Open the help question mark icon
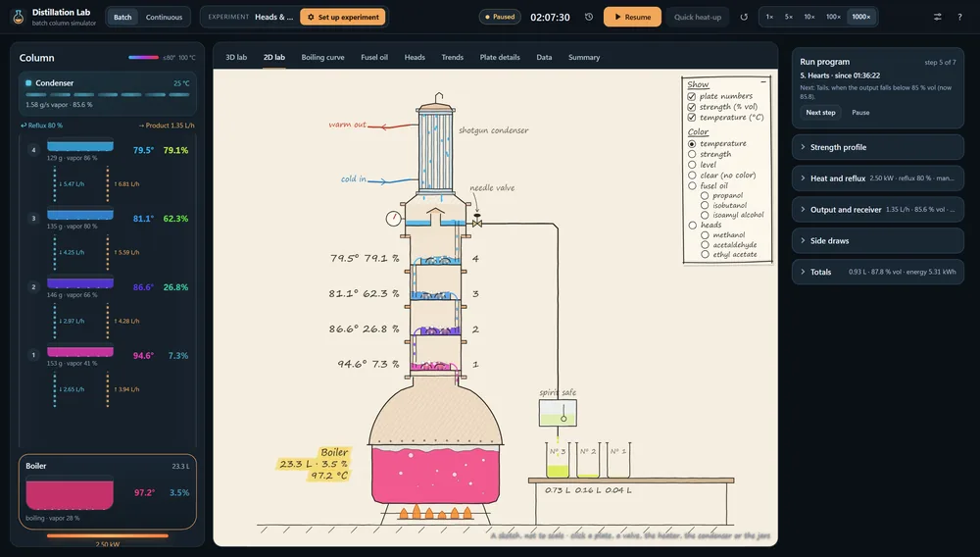Screen dimensions: 980x557 click(x=959, y=17)
